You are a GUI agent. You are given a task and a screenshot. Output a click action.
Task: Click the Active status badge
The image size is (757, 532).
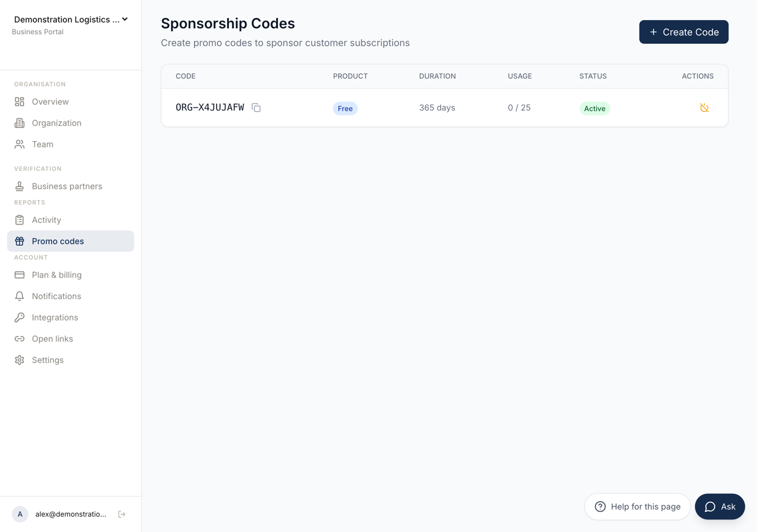(595, 108)
